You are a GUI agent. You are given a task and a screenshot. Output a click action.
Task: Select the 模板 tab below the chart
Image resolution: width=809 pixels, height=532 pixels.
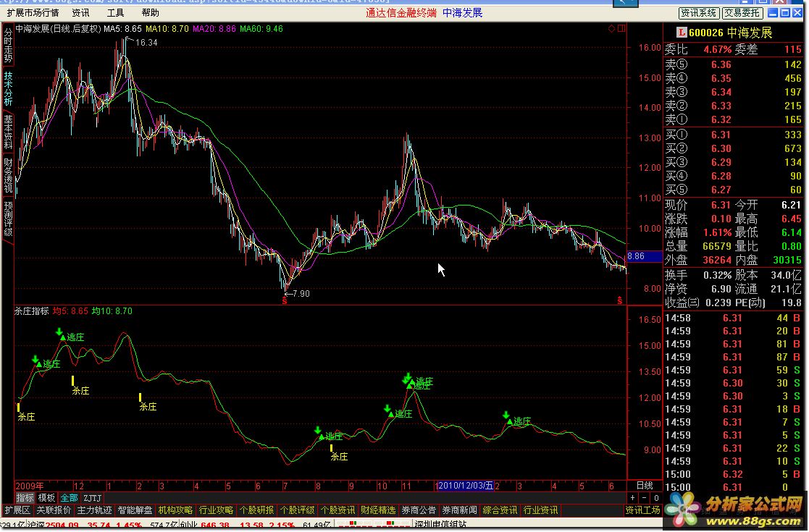coord(46,498)
